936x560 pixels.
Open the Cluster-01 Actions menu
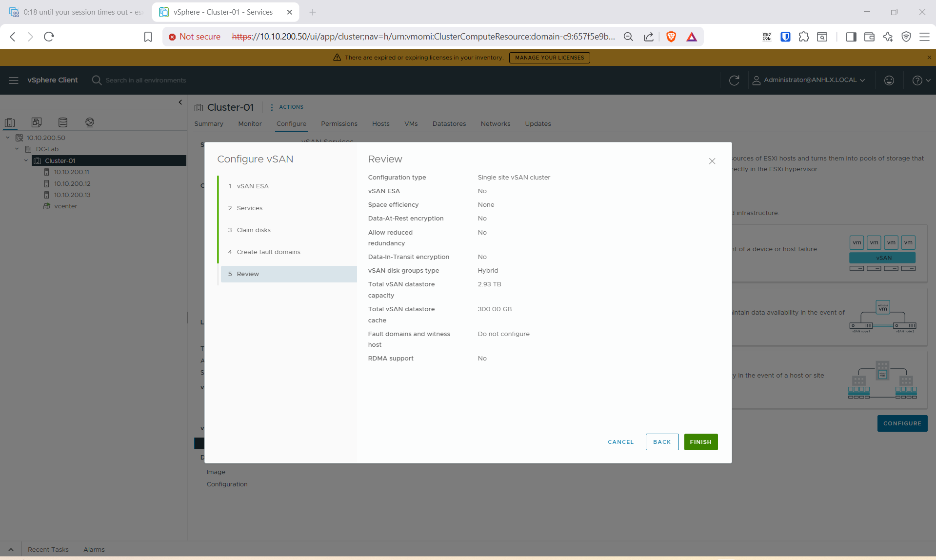[x=287, y=107]
